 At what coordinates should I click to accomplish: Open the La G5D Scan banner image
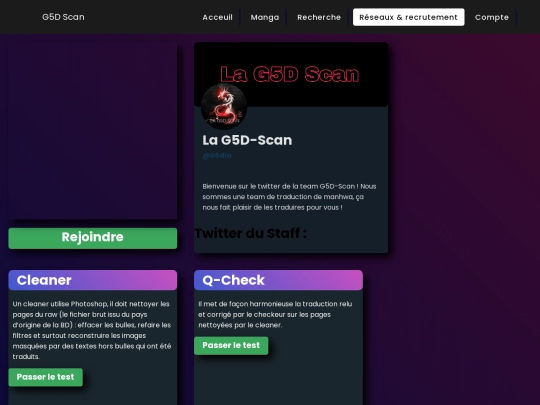click(291, 74)
